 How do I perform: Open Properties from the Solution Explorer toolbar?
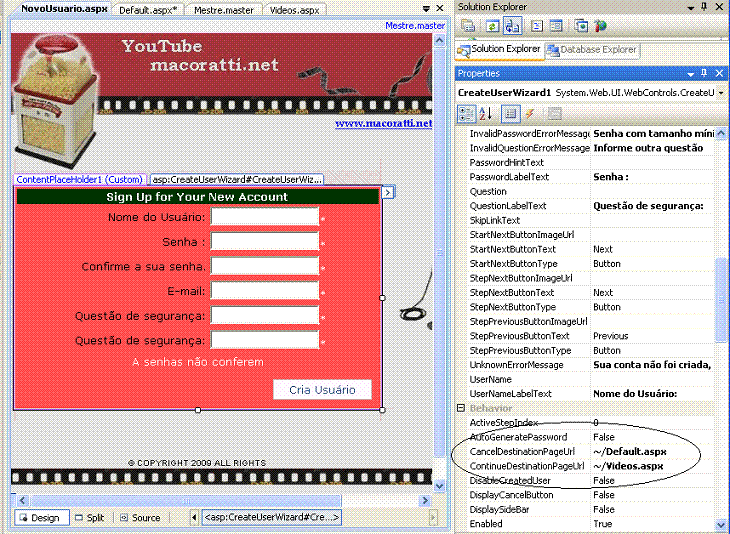[468, 26]
